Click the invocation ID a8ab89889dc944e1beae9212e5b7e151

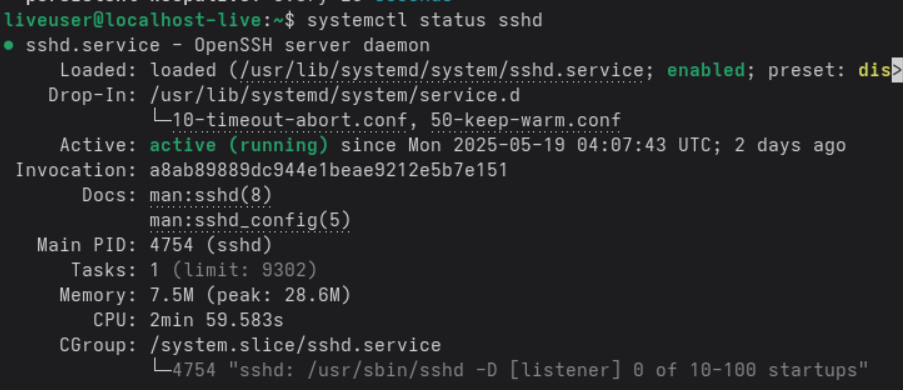click(x=329, y=170)
